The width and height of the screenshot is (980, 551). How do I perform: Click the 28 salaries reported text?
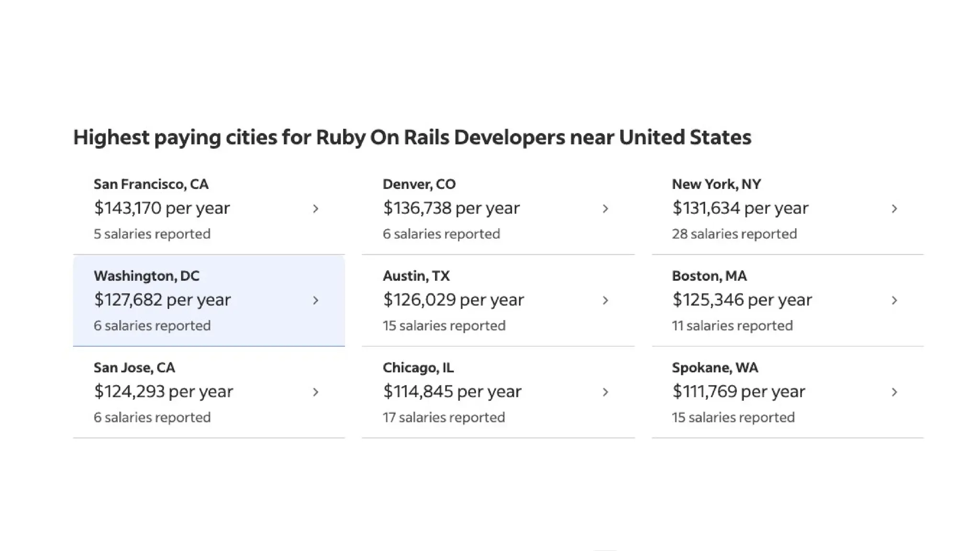(734, 234)
